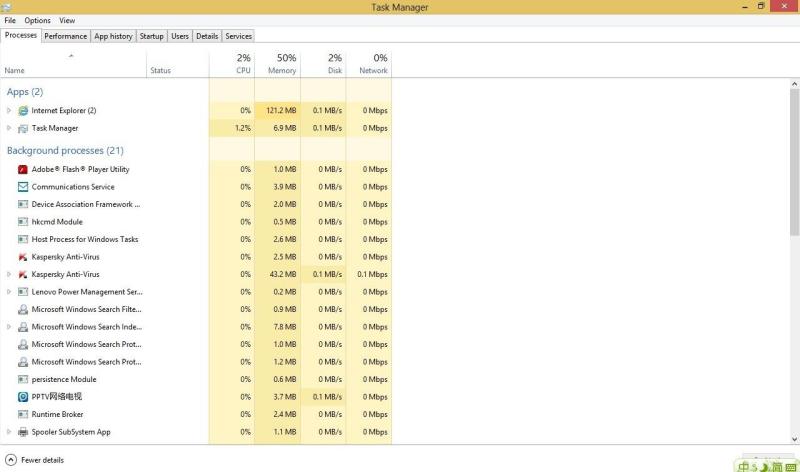Click the Spooler SubSystem App printer icon
Image resolution: width=800 pixels, height=472 pixels.
point(23,432)
